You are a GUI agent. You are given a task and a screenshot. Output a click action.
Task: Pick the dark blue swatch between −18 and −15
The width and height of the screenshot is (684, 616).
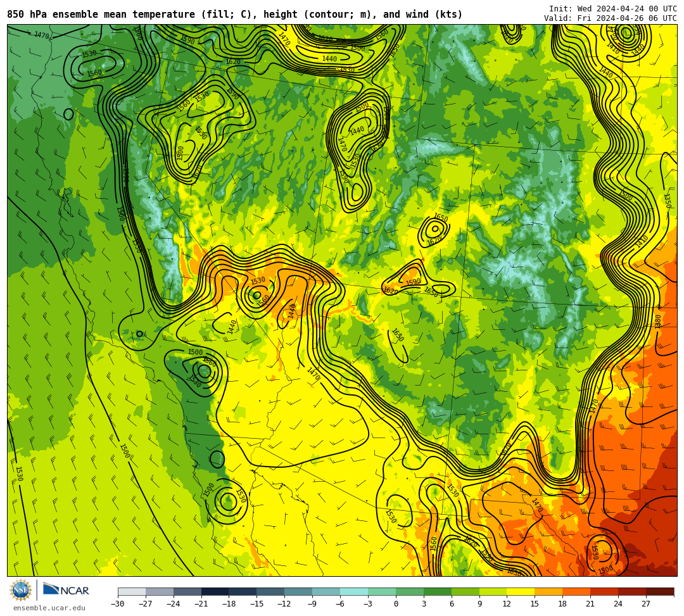(x=243, y=591)
